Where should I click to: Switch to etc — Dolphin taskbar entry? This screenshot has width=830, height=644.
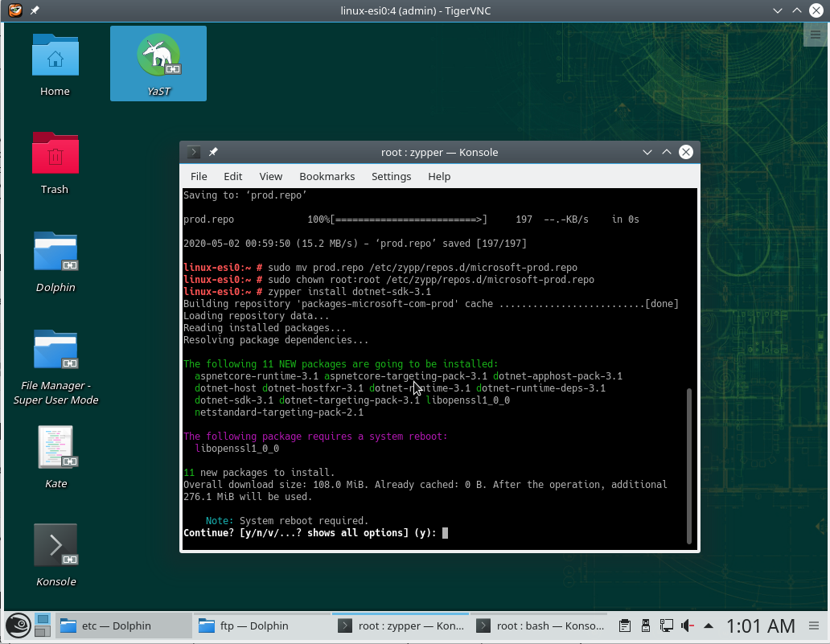(x=123, y=626)
